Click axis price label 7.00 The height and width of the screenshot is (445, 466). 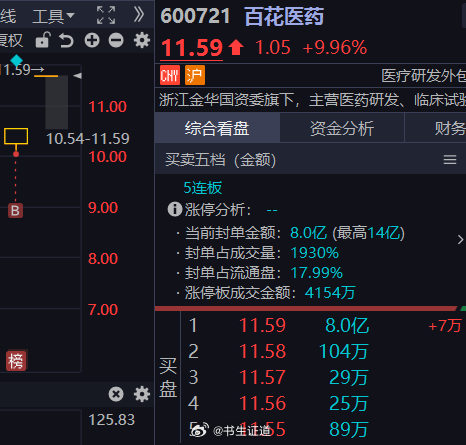[x=103, y=310]
